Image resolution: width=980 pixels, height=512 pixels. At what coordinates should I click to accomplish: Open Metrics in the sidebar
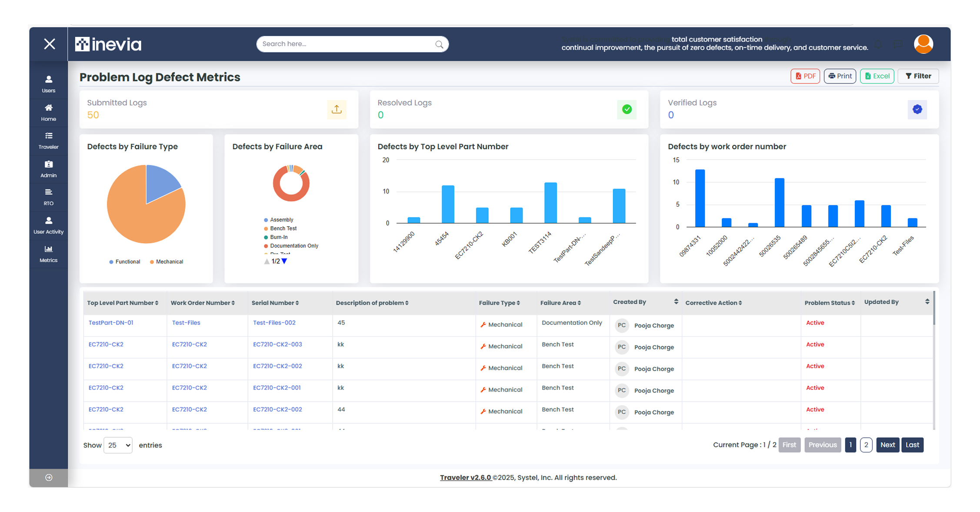click(x=48, y=254)
